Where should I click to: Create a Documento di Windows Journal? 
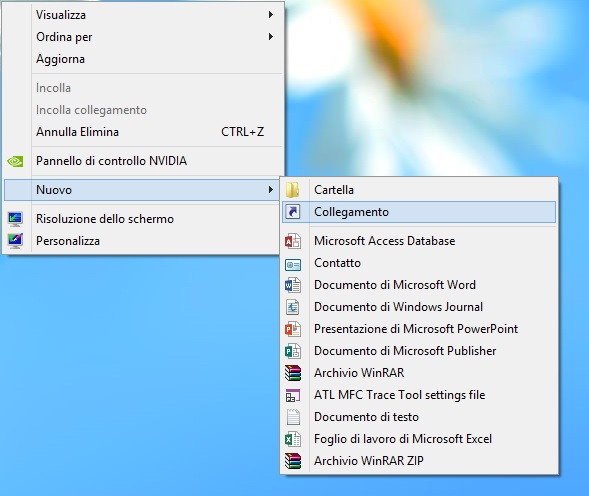[x=419, y=307]
